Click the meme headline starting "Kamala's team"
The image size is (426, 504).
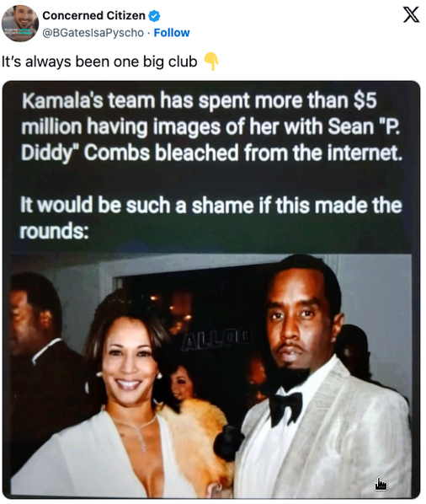tap(211, 126)
